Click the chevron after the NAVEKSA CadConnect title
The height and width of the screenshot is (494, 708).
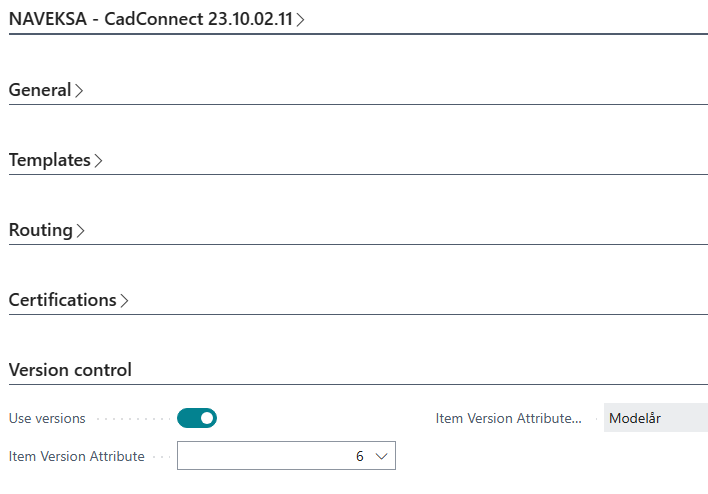coord(301,19)
